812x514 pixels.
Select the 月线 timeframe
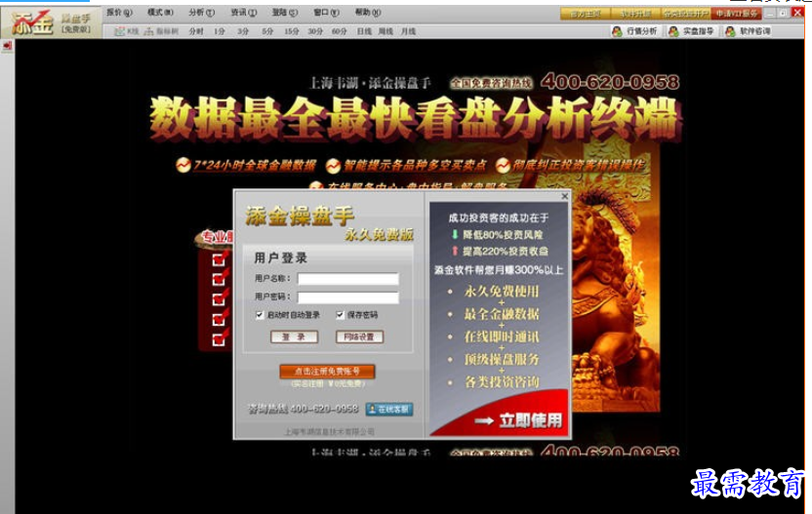[409, 31]
